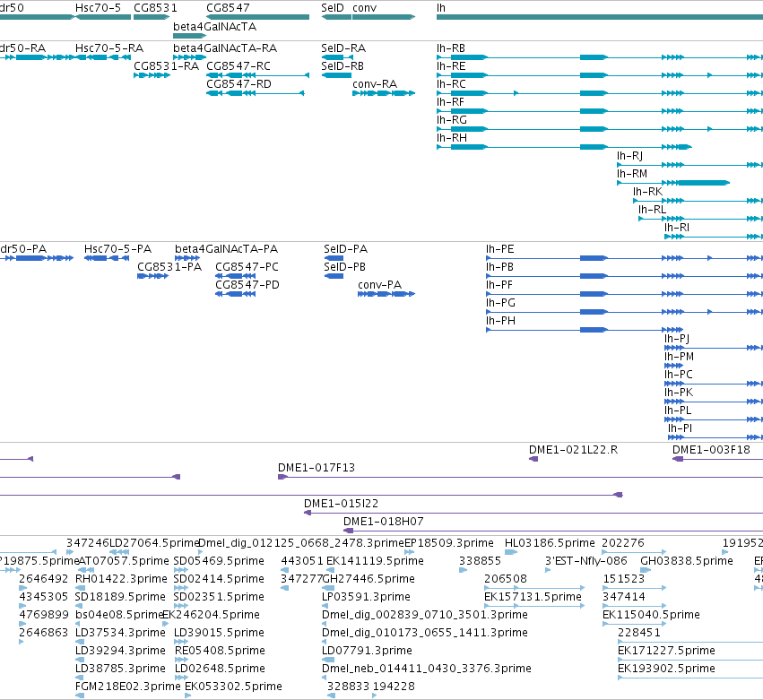Click protein SelD-PA

tap(346, 249)
